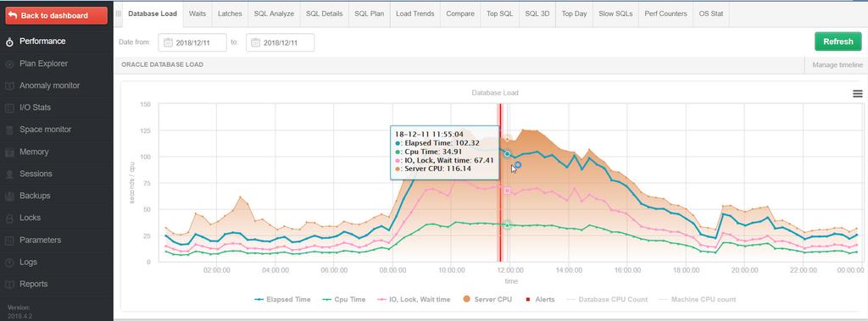Open the Top SQL tab
Viewport: 868px width, 321px height.
click(500, 14)
